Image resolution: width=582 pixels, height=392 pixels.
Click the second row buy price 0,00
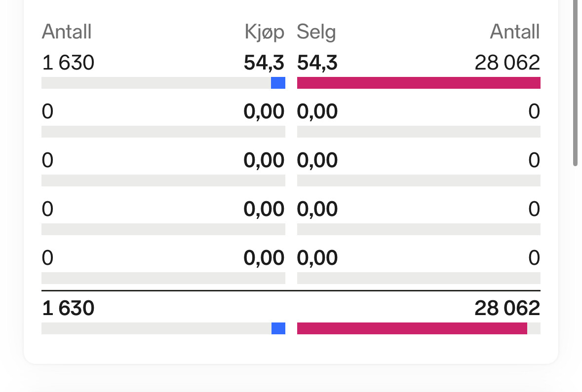[x=264, y=111]
